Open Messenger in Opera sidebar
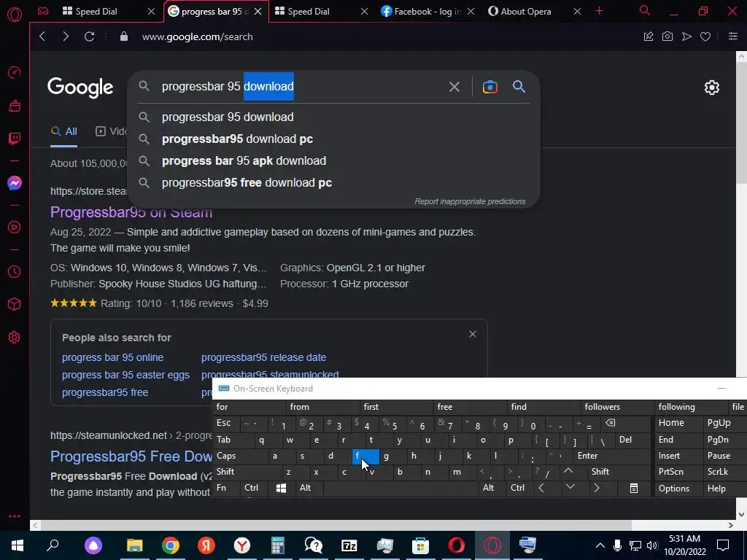 [15, 183]
